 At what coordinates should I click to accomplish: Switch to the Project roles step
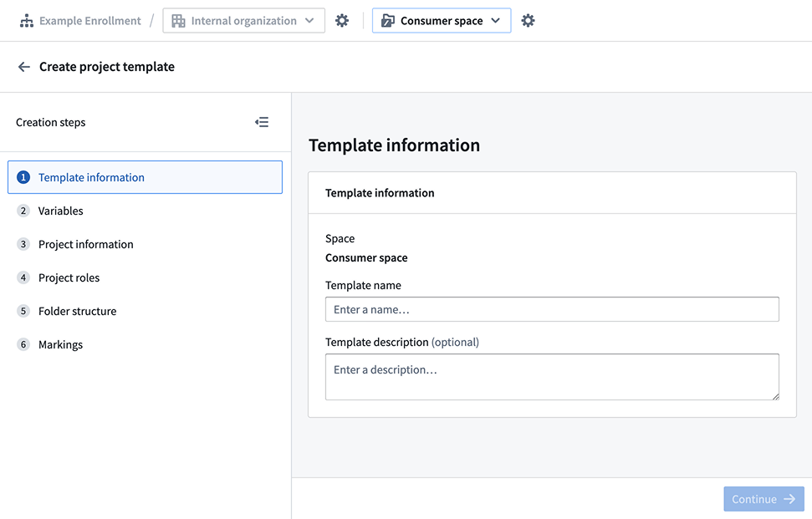tap(69, 277)
